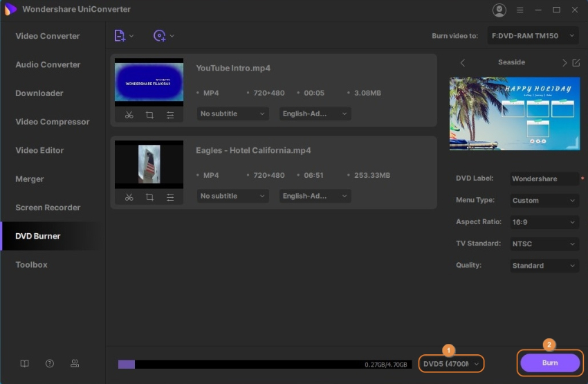The width and height of the screenshot is (588, 384).
Task: Click crop icon for YouTube Intro.mp4
Action: pos(149,115)
